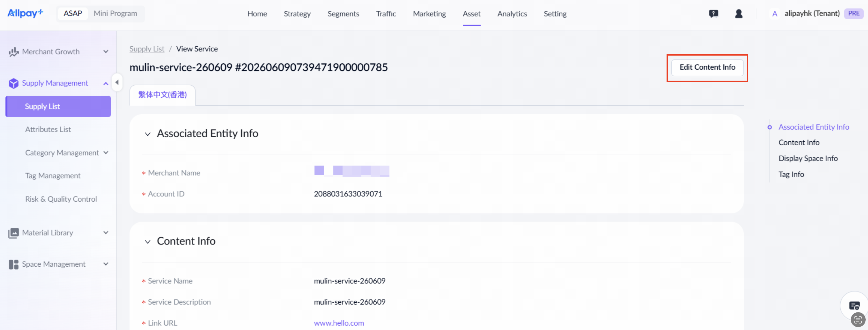This screenshot has height=330, width=868.
Task: Click the Supply Management sidebar label
Action: coord(55,83)
